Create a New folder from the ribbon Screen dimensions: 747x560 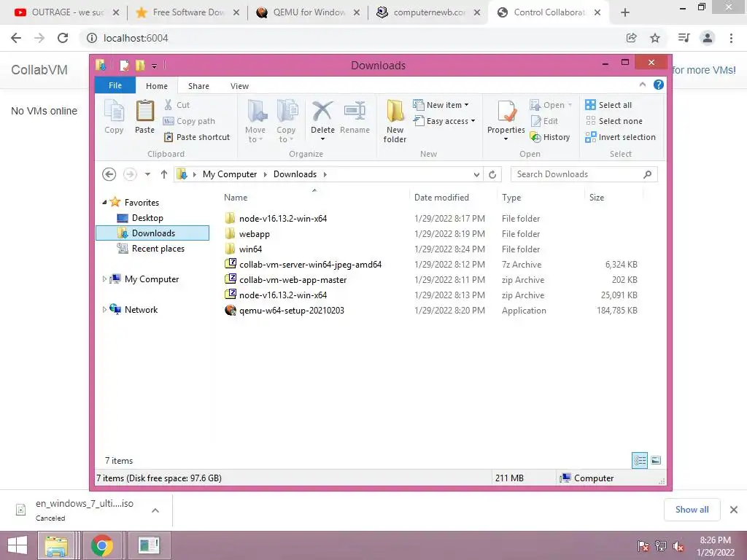click(395, 121)
